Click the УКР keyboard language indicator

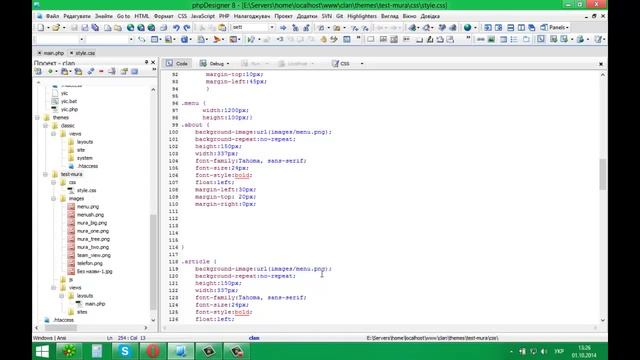[559, 351]
